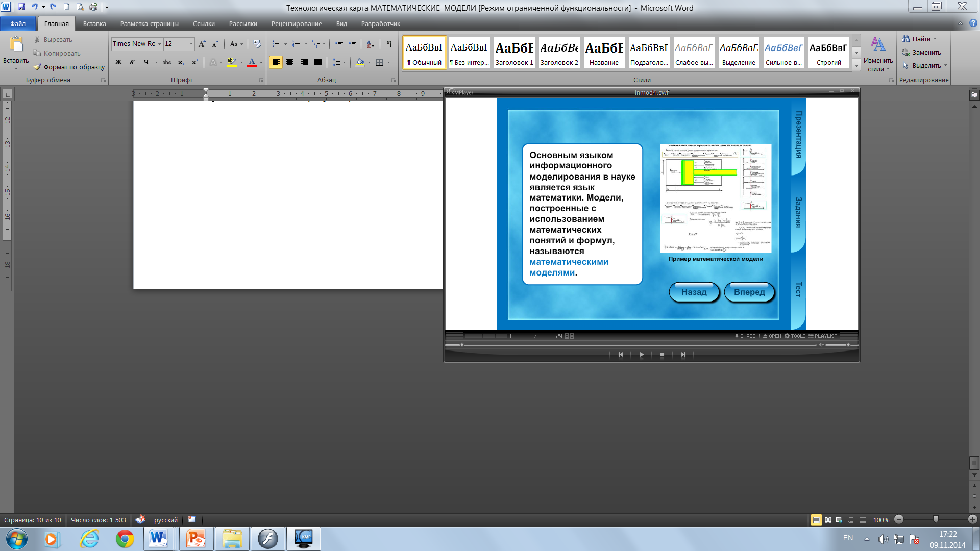Image resolution: width=980 pixels, height=551 pixels.
Task: Toggle the Show/Hide paragraph marks icon
Action: [x=389, y=45]
